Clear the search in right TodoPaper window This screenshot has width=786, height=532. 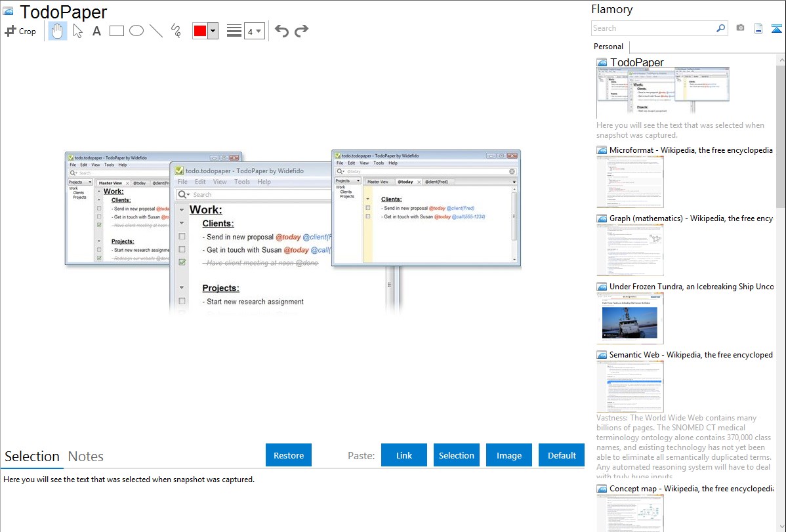click(512, 171)
